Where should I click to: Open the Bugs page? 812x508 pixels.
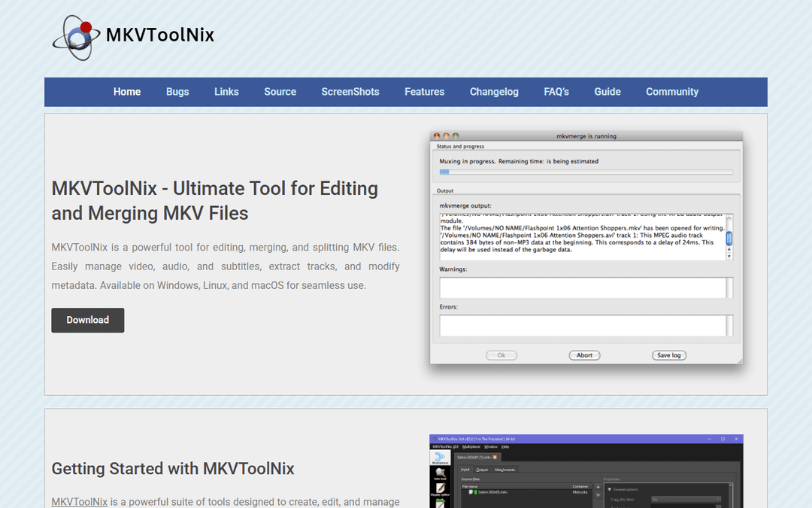point(177,92)
